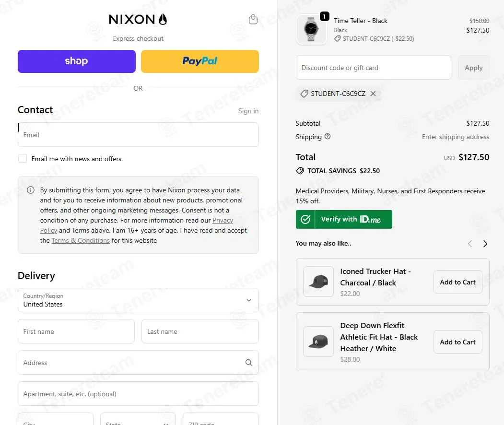Click the ID.me checkmark icon
The height and width of the screenshot is (425, 504).
point(305,219)
